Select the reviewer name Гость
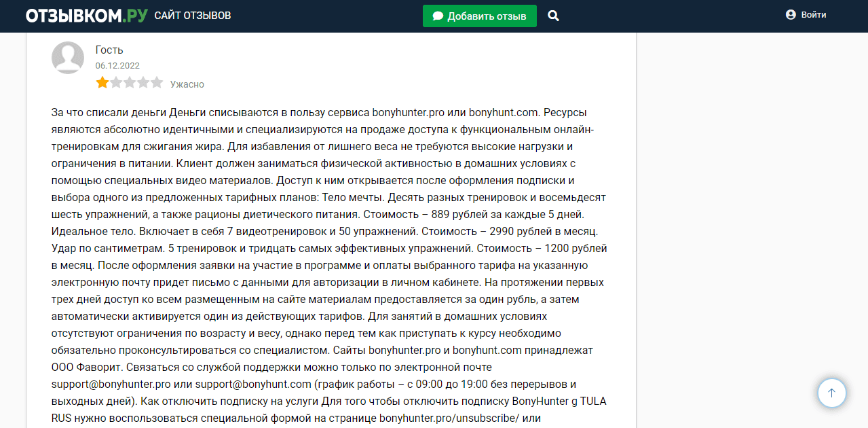Screen dimensions: 868x428 click(109, 49)
